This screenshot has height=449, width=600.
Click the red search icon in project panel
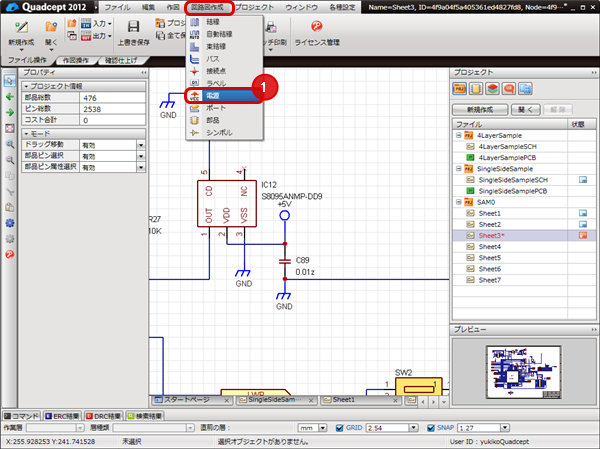point(509,89)
